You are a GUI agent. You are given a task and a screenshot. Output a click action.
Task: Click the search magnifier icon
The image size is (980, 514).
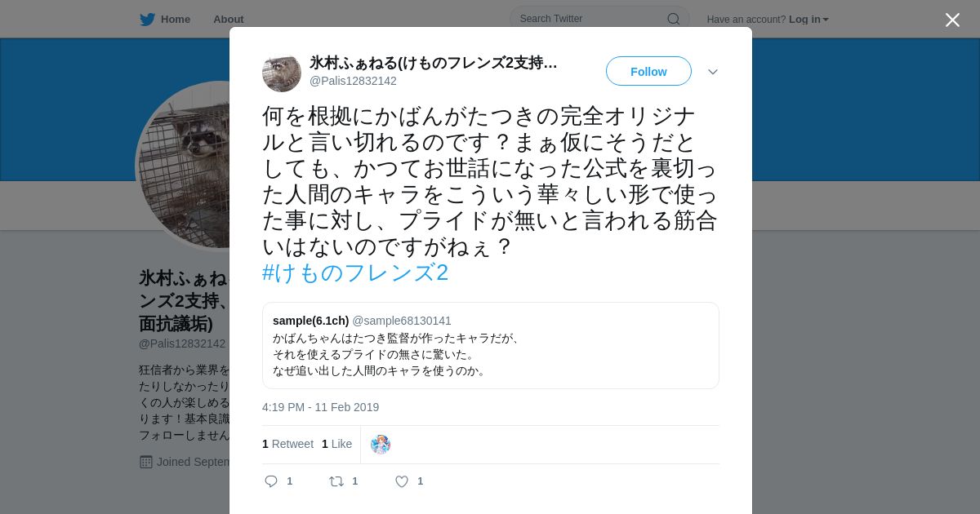tap(673, 19)
